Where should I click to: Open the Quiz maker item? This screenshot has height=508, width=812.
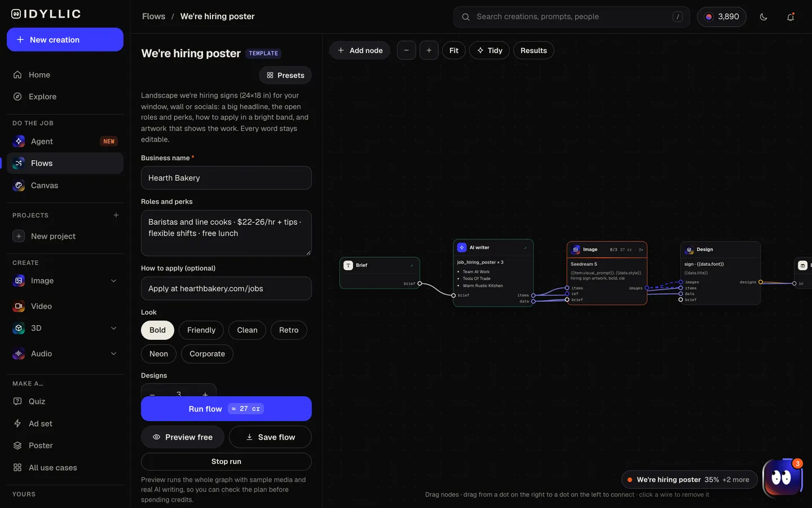coord(65,401)
